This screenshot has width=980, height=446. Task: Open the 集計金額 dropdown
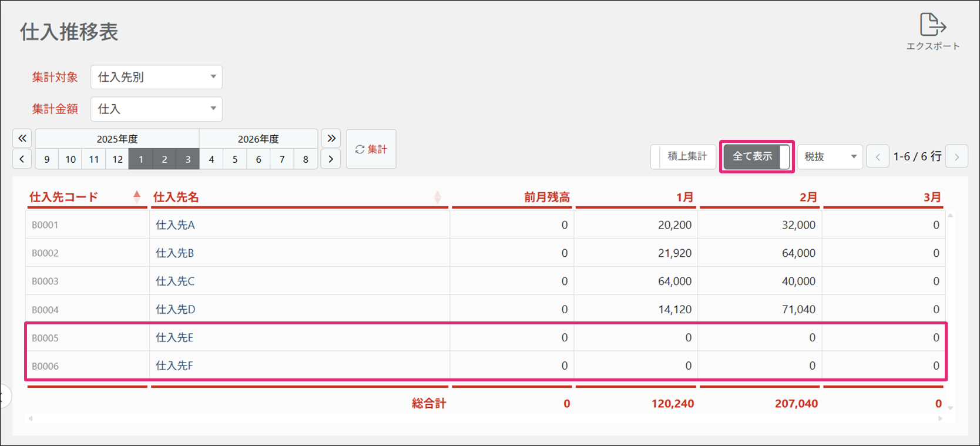point(156,109)
